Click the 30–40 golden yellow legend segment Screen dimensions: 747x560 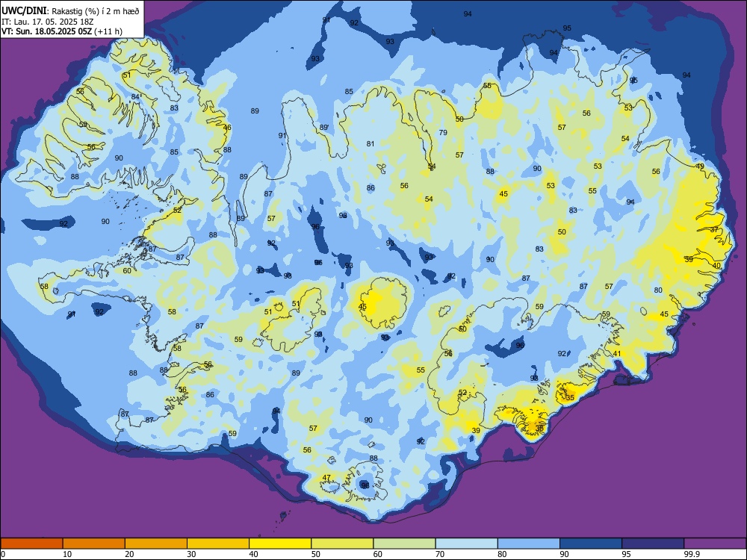pyautogui.click(x=218, y=544)
